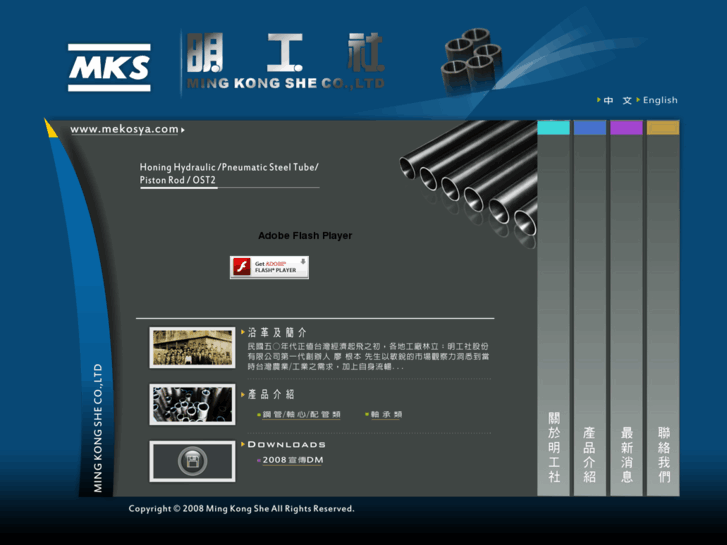Click the Adobe Flash Player text

(x=305, y=236)
